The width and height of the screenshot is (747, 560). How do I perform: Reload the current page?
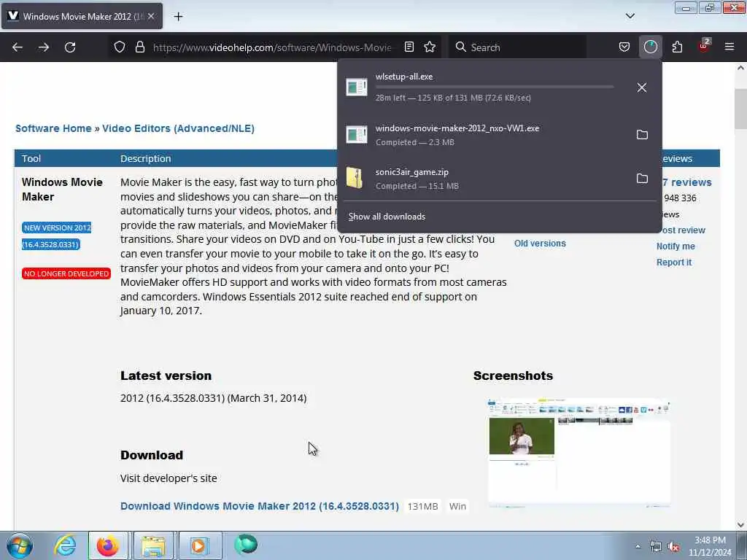point(70,47)
